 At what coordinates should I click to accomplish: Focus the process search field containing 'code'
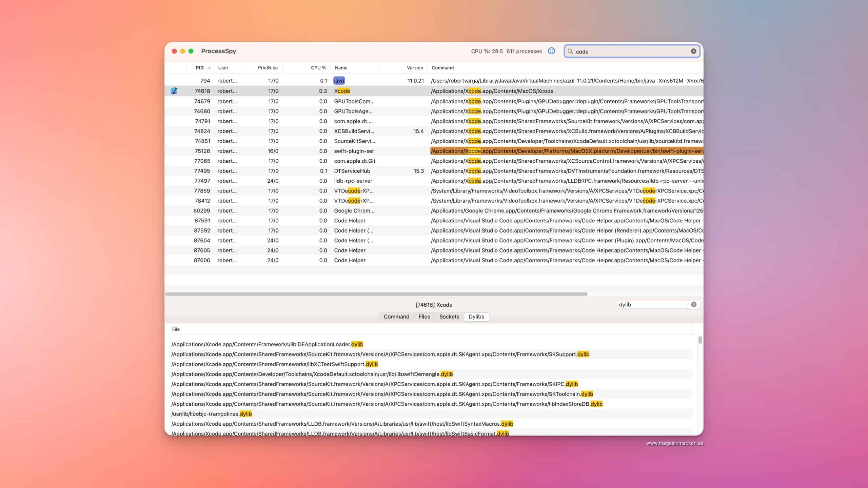pos(632,51)
